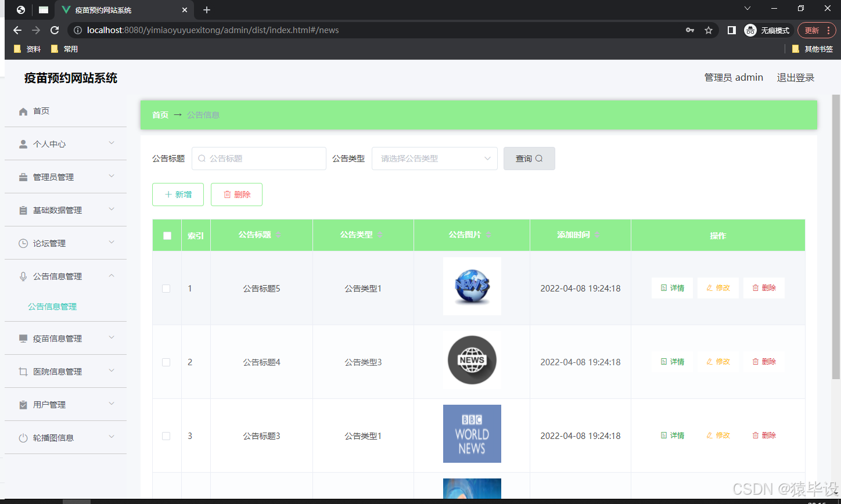Screen dimensions: 841x504
Task: Click the sort arrows on 公告类型 column
Action: [x=380, y=235]
